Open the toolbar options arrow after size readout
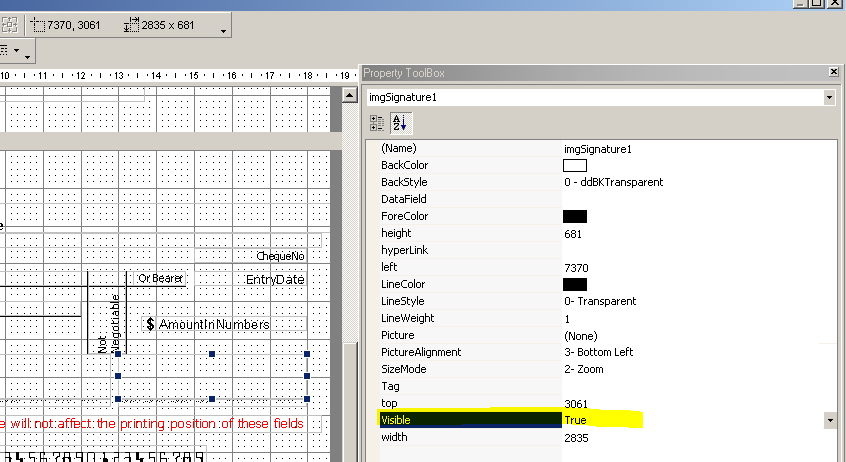846x462 pixels. pyautogui.click(x=224, y=31)
